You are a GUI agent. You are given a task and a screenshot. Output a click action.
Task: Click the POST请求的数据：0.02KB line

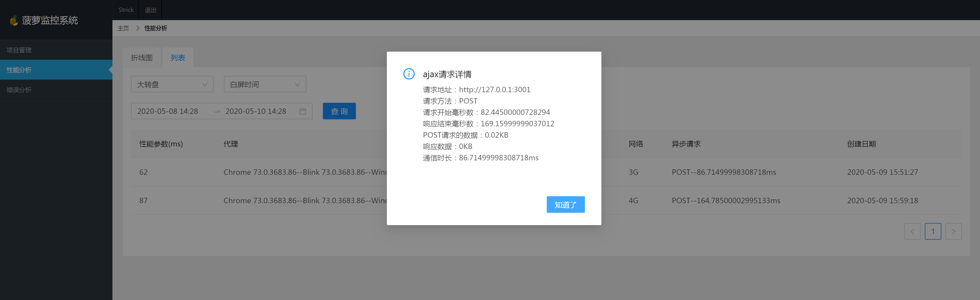coord(465,135)
